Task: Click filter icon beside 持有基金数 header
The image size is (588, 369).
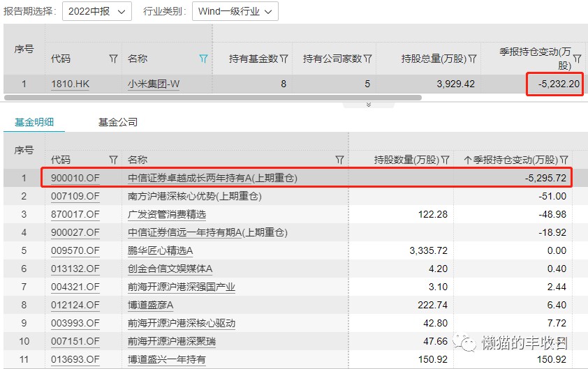Action: [284, 59]
